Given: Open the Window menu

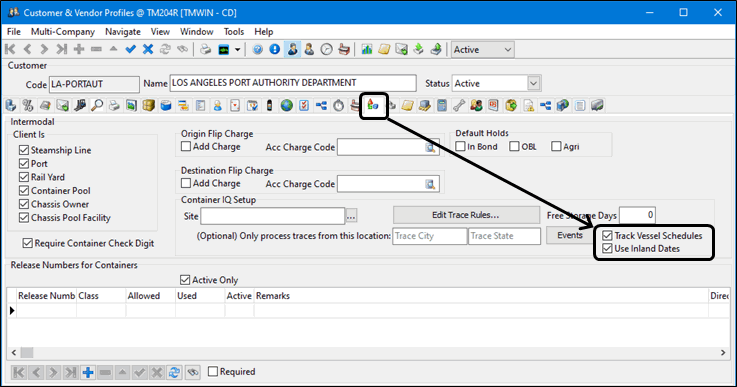Looking at the screenshot, I should coord(196,32).
